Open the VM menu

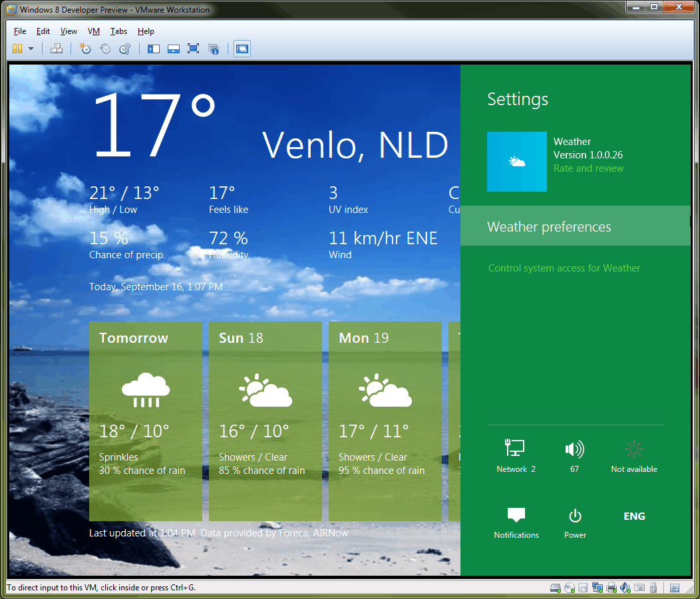94,31
